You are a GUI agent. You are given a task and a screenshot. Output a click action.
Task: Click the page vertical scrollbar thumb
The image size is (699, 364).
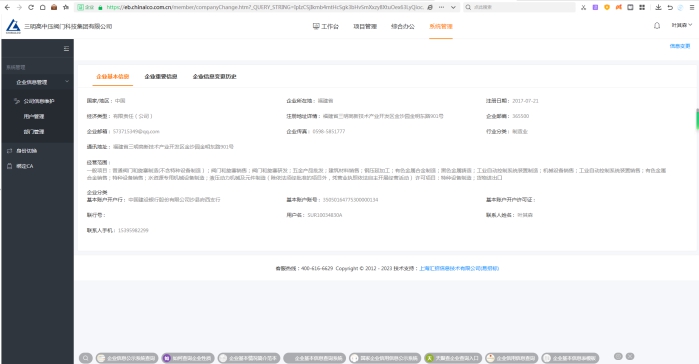697,119
